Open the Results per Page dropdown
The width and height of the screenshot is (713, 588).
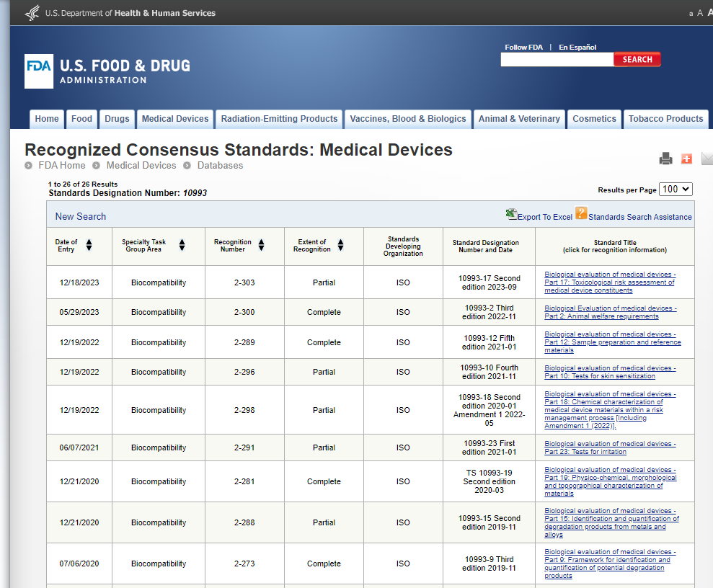tap(676, 189)
